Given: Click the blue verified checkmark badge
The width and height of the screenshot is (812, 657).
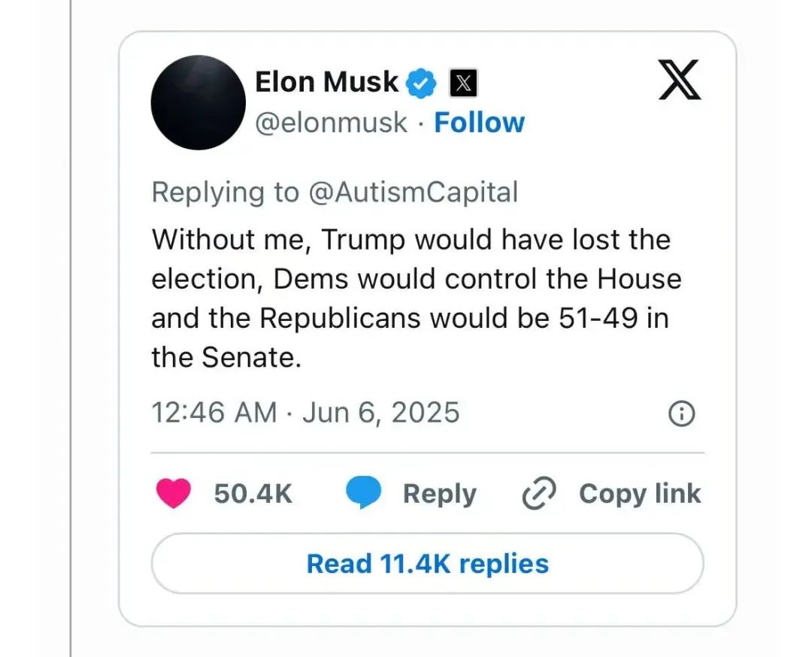Looking at the screenshot, I should 422,83.
